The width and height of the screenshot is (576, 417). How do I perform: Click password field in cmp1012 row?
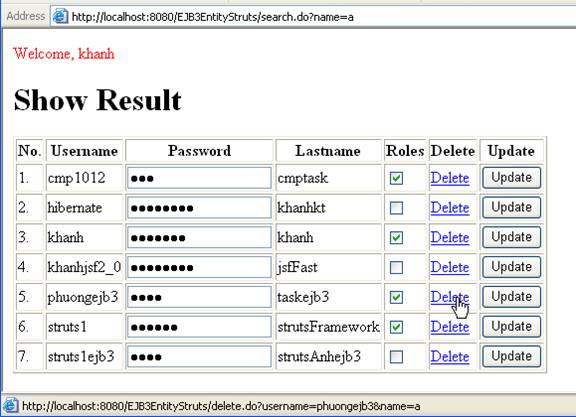(199, 178)
